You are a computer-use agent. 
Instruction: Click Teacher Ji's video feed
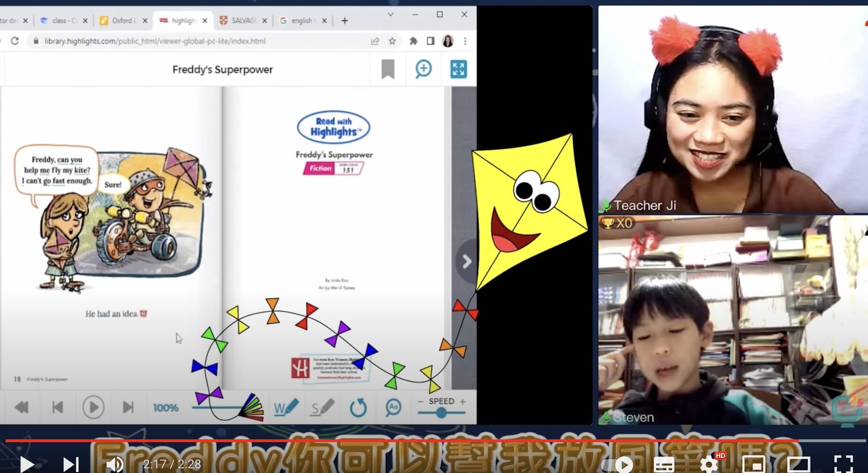click(x=733, y=110)
